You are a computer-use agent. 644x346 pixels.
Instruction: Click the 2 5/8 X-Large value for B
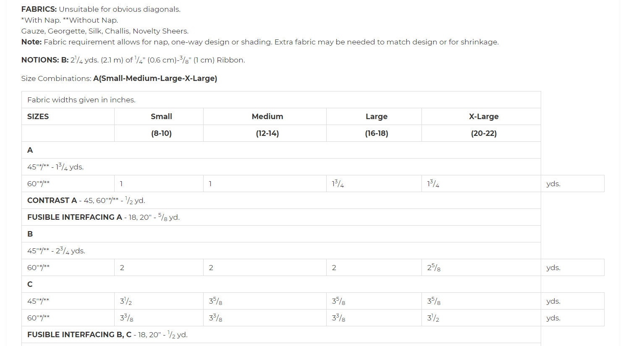481,268
